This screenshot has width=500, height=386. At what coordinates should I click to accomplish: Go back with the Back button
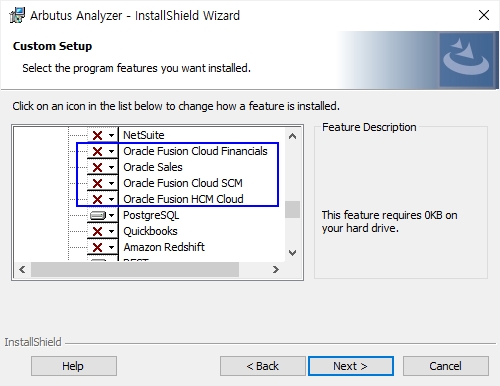263,366
